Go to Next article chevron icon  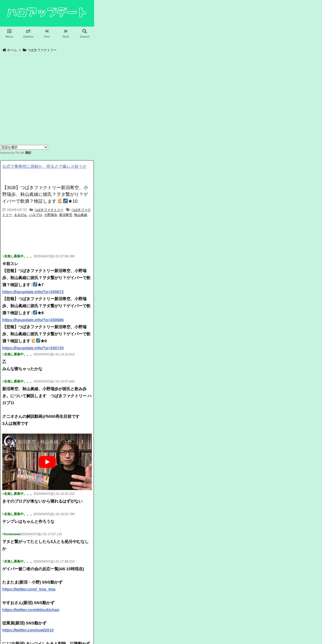66,31
